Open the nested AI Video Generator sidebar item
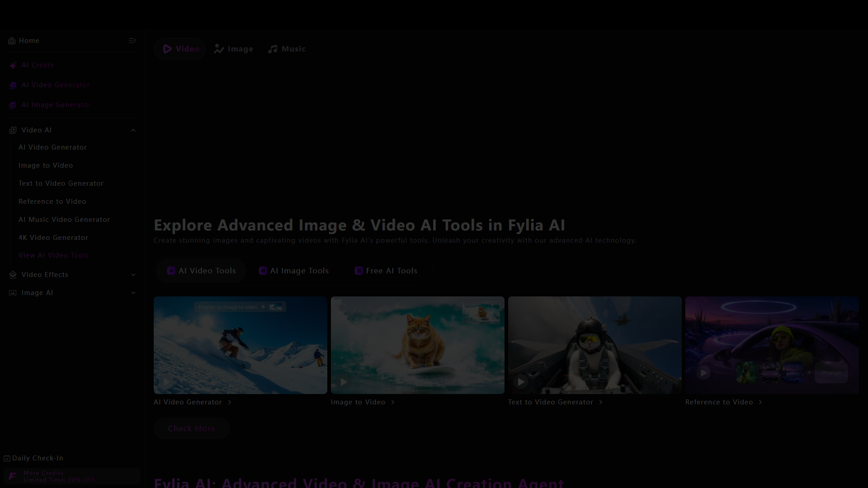Image resolution: width=868 pixels, height=488 pixels. [x=53, y=147]
